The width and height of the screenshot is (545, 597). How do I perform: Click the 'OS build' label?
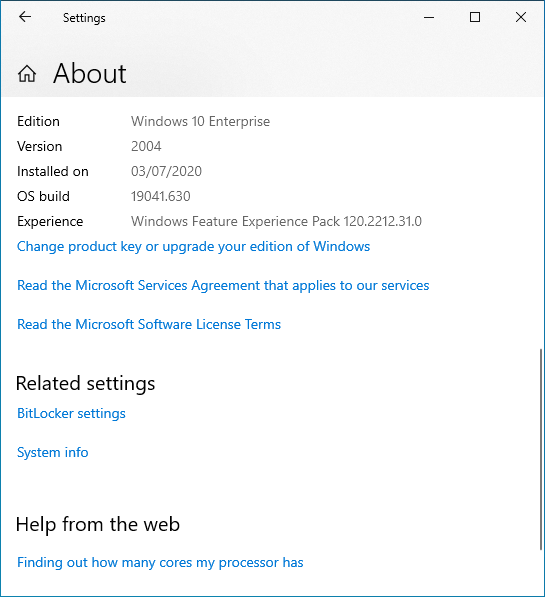pyautogui.click(x=43, y=196)
